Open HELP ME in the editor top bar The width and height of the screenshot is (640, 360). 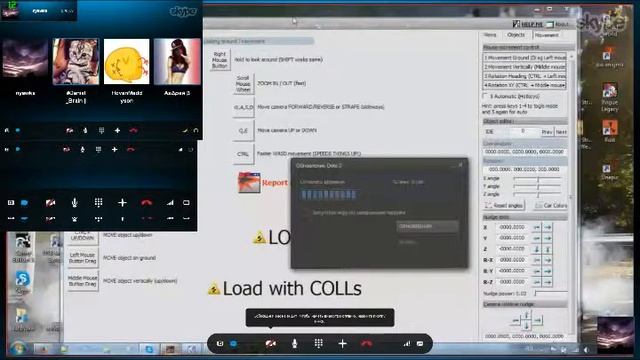528,24
